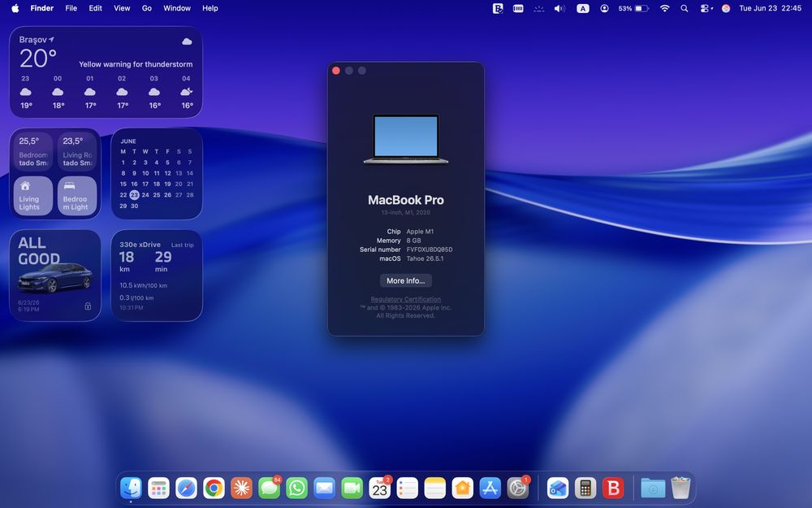Open the Apple menu
This screenshot has width=812, height=508.
[15, 8]
